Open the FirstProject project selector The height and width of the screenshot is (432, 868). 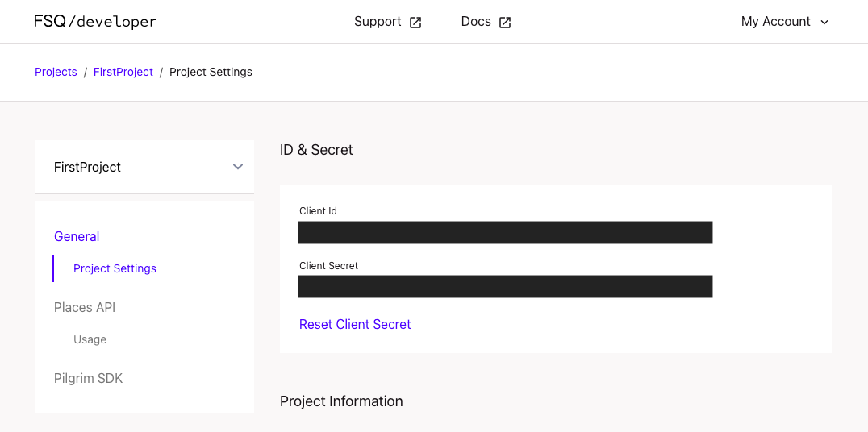point(87,167)
